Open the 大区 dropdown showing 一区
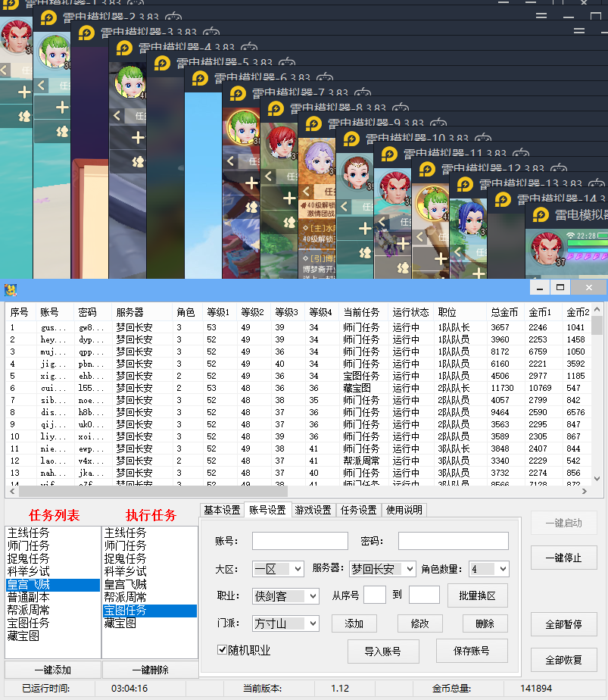 coord(278,569)
